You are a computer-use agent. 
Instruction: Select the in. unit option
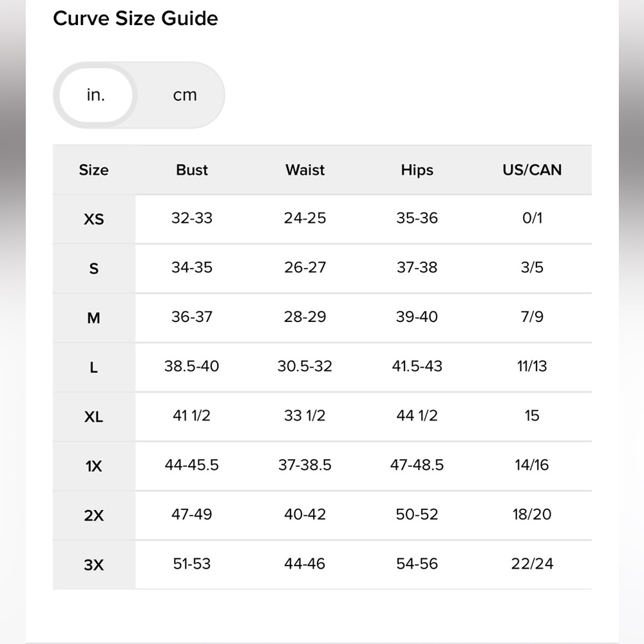point(96,95)
